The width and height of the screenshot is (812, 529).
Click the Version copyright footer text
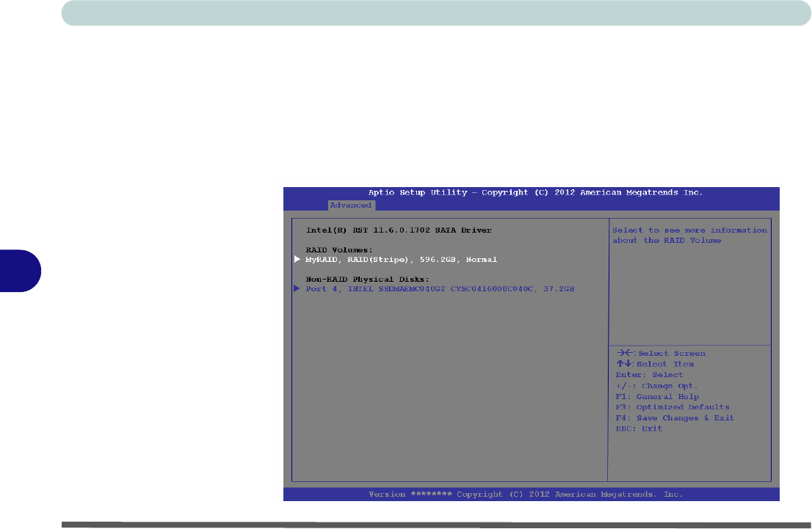(x=526, y=495)
